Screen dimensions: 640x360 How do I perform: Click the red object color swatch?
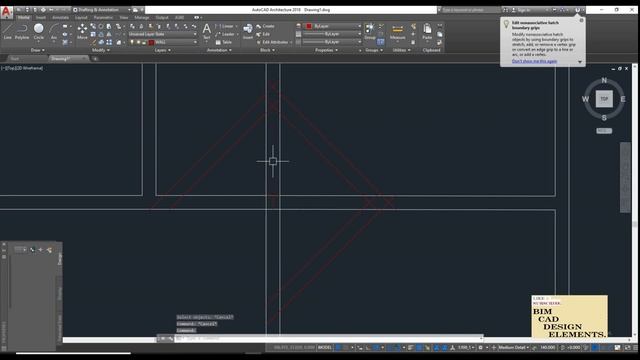[309, 26]
